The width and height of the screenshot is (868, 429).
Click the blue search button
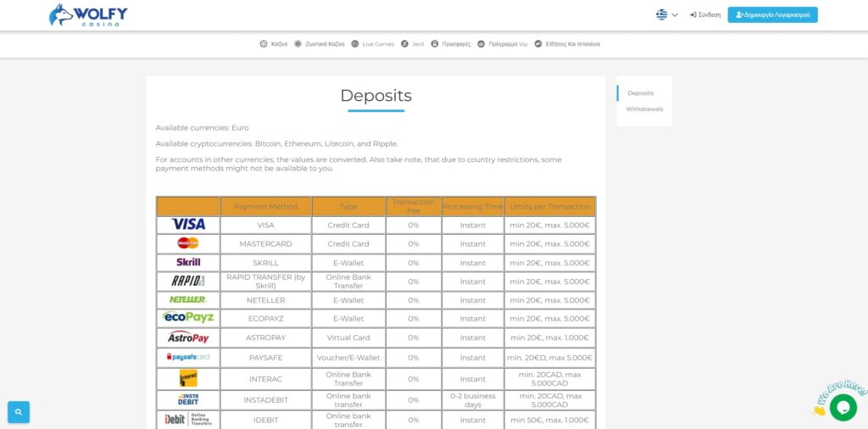pyautogui.click(x=19, y=412)
